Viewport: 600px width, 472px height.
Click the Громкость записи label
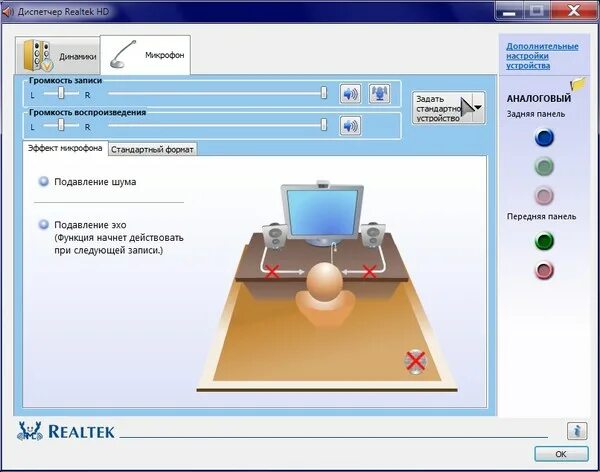tap(65, 80)
